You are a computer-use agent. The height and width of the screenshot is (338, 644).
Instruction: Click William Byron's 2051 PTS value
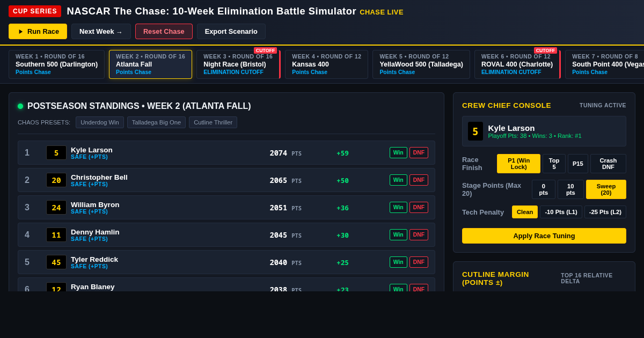pos(286,208)
